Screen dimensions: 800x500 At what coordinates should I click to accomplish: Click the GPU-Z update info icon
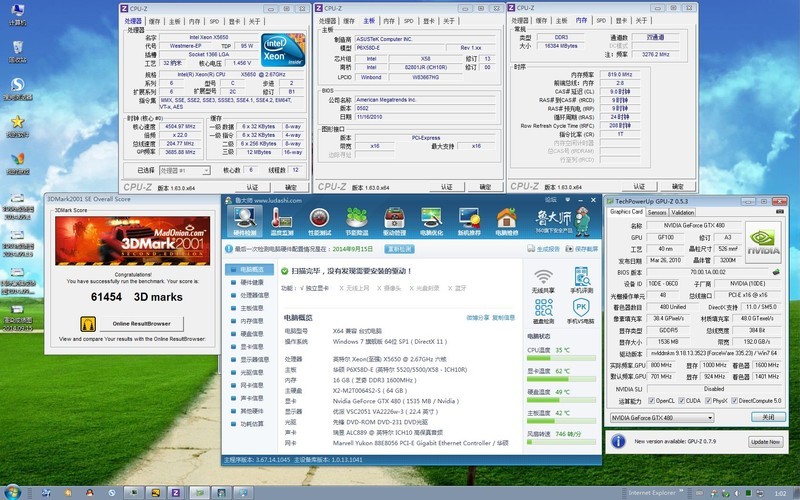[618, 441]
